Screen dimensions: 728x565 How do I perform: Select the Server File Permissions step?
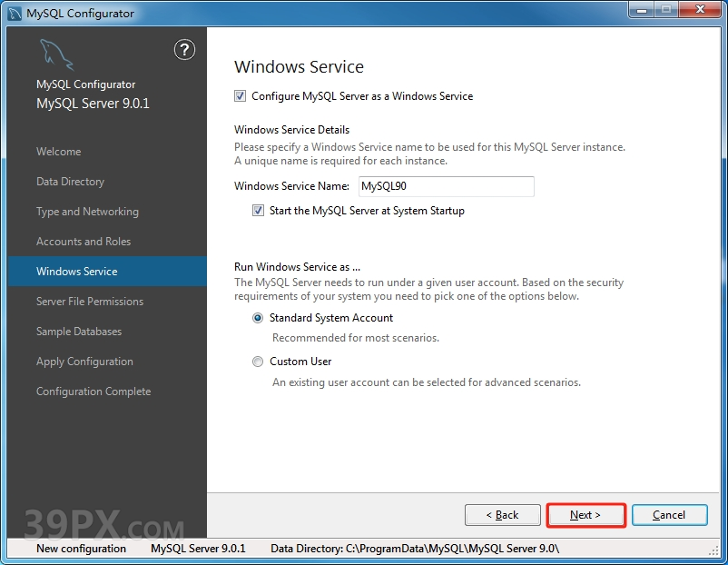(90, 302)
